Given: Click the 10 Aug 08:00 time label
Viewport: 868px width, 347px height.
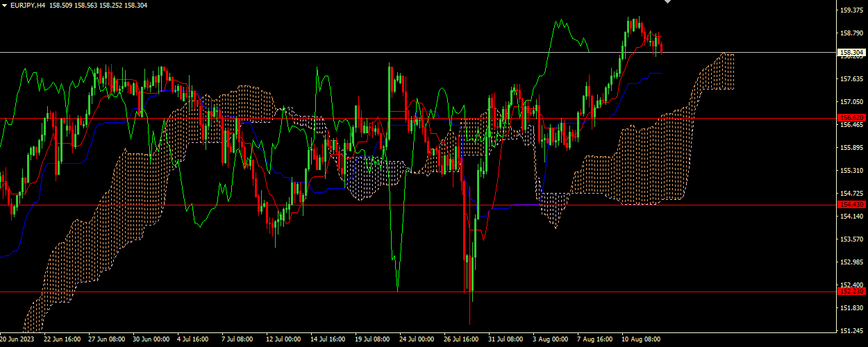Looking at the screenshot, I should tap(640, 340).
